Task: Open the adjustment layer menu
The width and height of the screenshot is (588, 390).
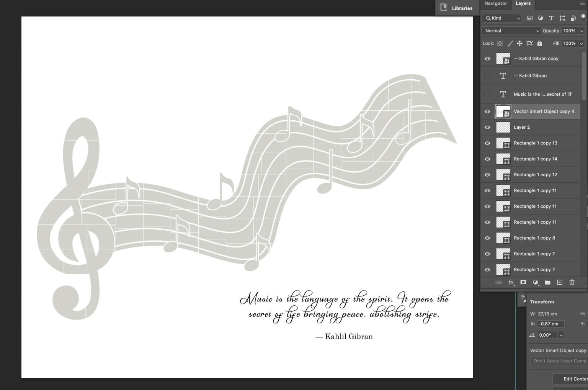Action: coord(535,282)
